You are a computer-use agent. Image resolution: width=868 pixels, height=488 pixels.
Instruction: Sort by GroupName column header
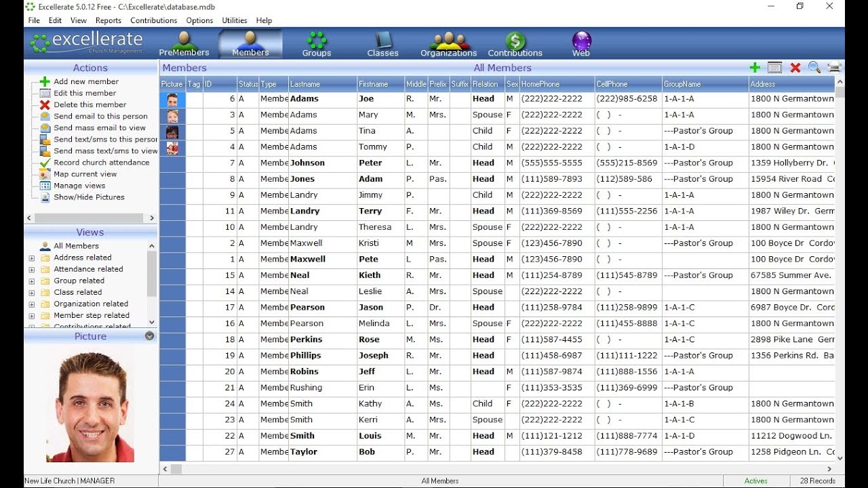[x=705, y=84]
